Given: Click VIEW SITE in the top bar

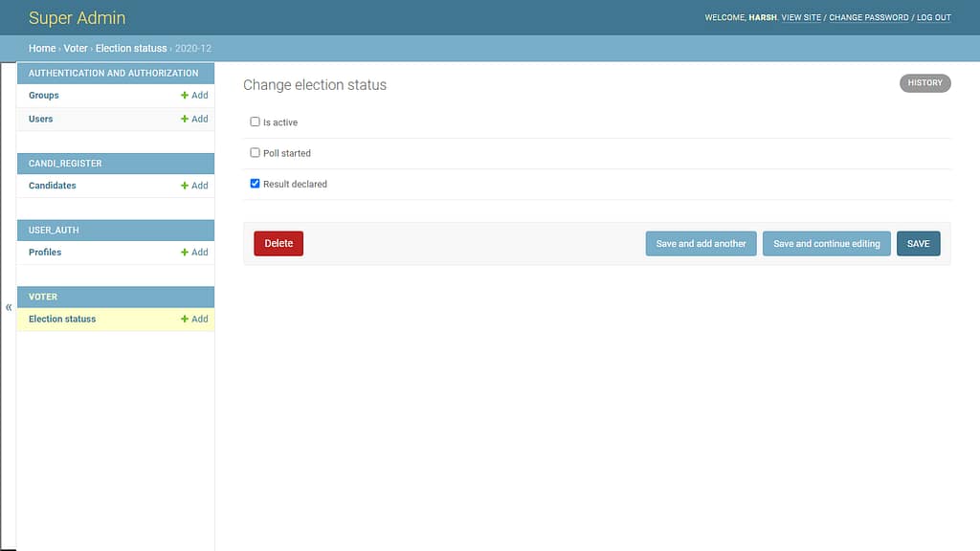Looking at the screenshot, I should 799,17.
